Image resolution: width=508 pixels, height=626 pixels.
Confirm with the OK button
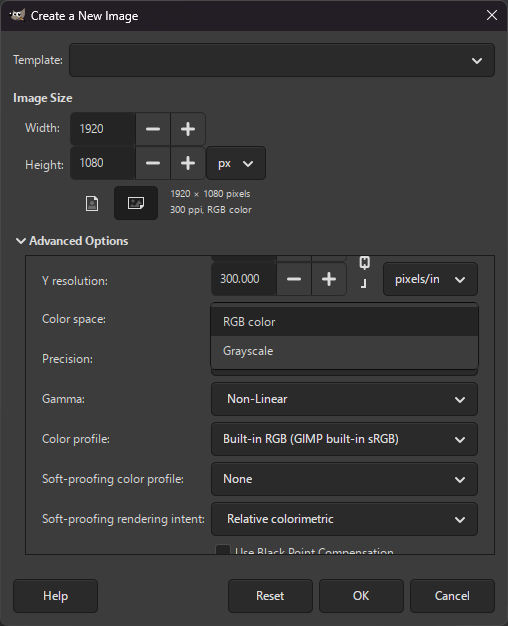coord(361,596)
